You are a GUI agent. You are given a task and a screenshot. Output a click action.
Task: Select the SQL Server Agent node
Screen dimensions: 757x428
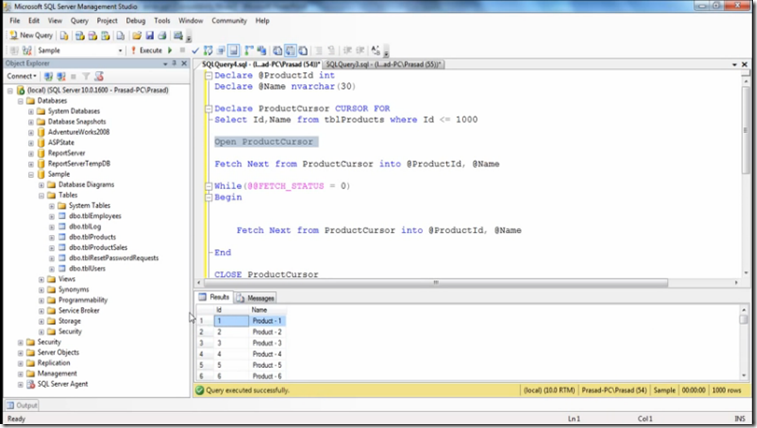point(62,384)
